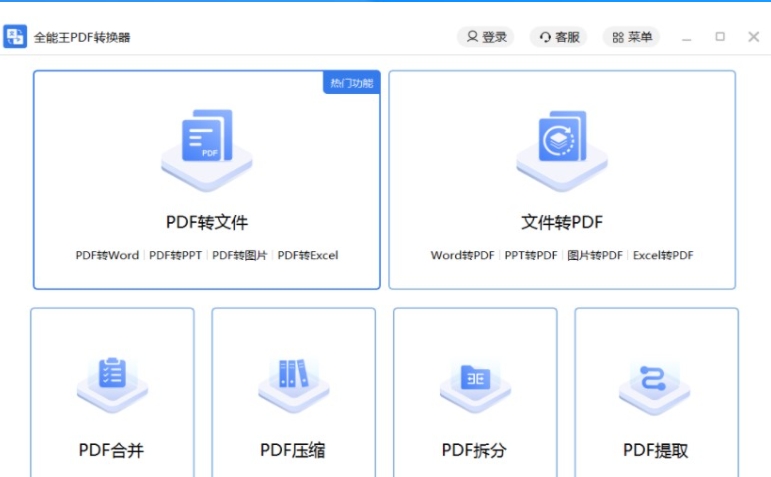Choose Word转PDF conversion link

[462, 255]
